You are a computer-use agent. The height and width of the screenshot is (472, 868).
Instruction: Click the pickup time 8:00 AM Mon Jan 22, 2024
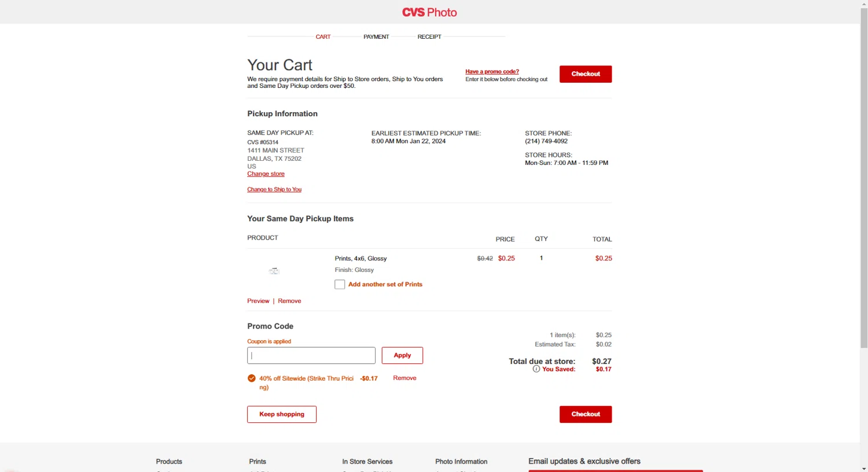tap(409, 141)
